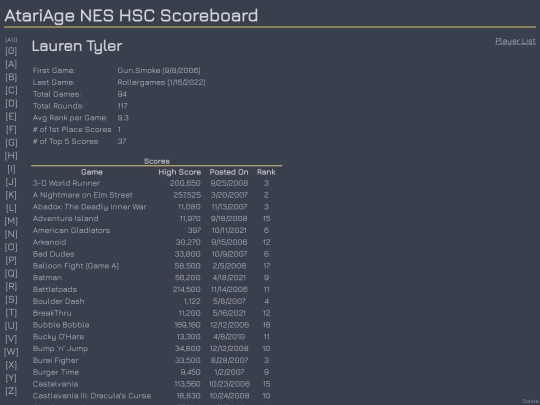Filter players by letter [J]
The image size is (540, 405).
coord(11,182)
